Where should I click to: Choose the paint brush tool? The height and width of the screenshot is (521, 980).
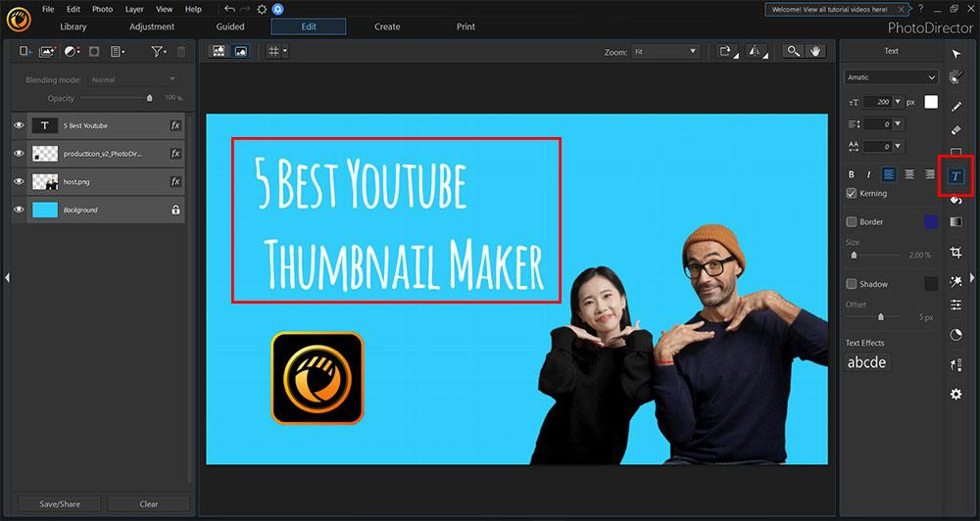(955, 76)
